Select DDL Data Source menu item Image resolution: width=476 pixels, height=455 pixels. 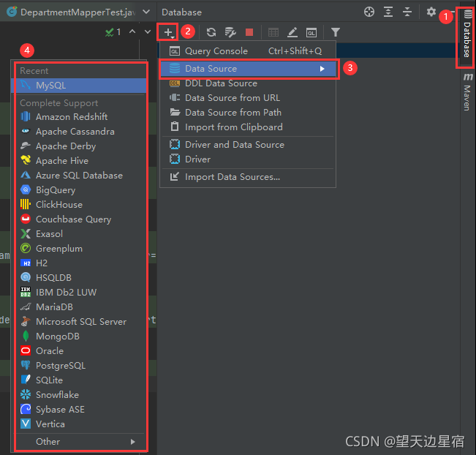click(x=248, y=83)
